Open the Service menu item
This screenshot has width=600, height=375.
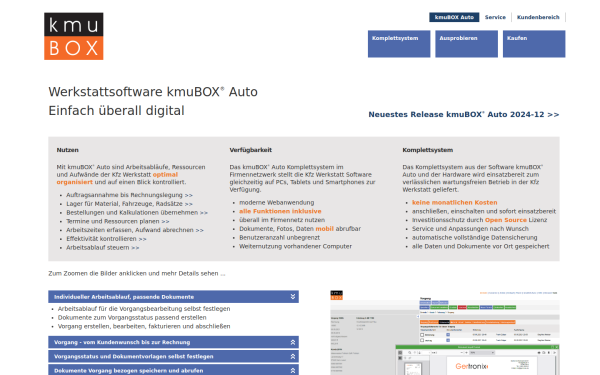point(495,17)
